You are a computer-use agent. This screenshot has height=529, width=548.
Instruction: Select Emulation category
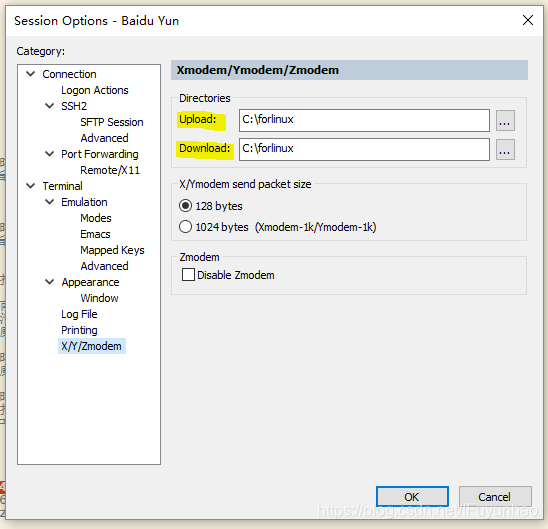pyautogui.click(x=84, y=202)
